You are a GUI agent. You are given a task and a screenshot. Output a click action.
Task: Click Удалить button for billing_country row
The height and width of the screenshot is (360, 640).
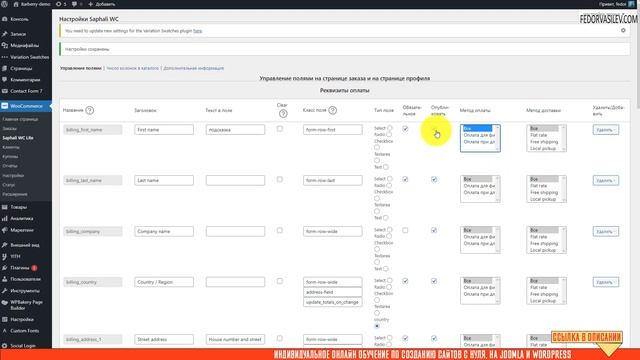[606, 282]
